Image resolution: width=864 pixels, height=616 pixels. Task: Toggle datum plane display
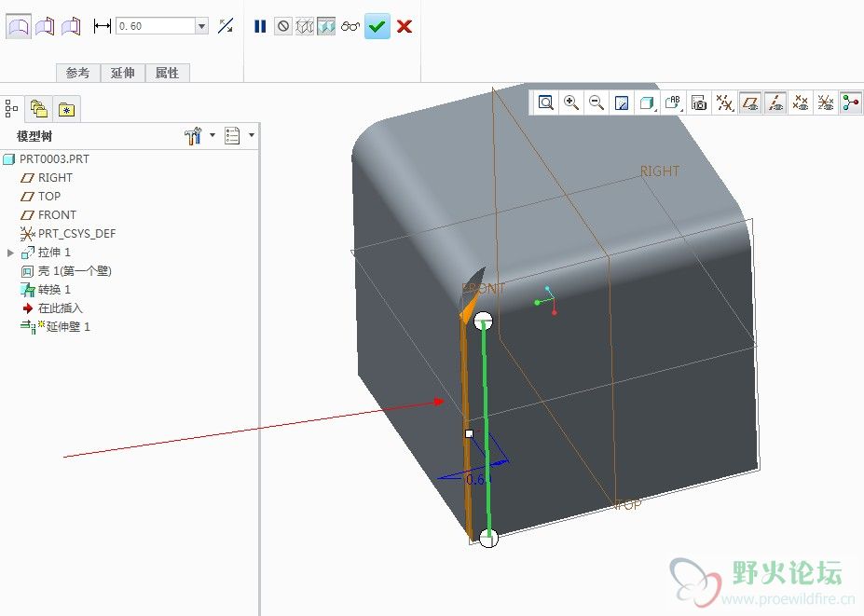pyautogui.click(x=750, y=103)
